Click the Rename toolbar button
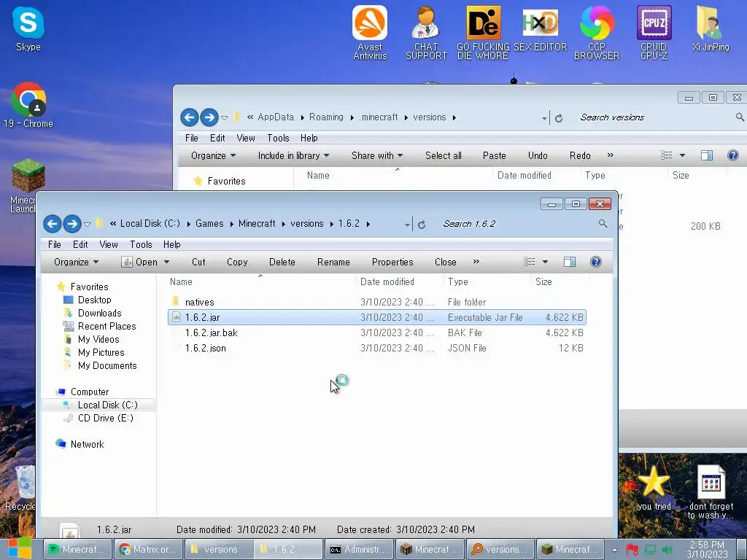Image resolution: width=747 pixels, height=560 pixels. 333,262
